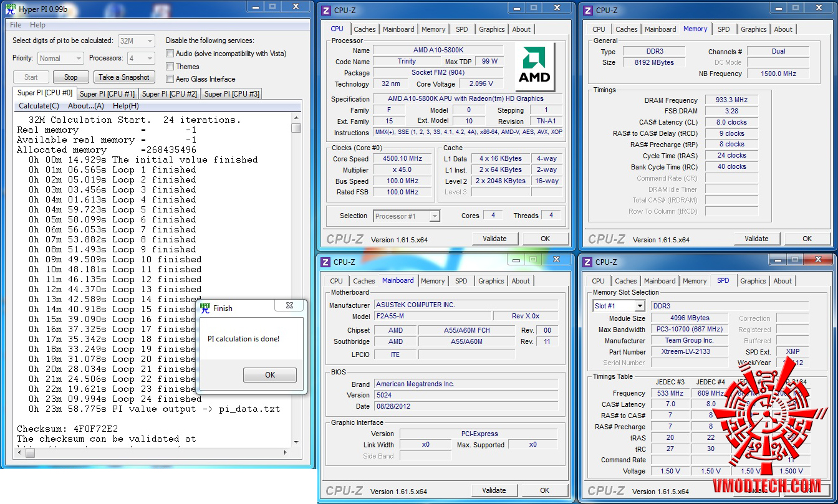Screen dimensions: 838x504
Task: Click the Hyper PI title bar icon
Action: point(10,9)
